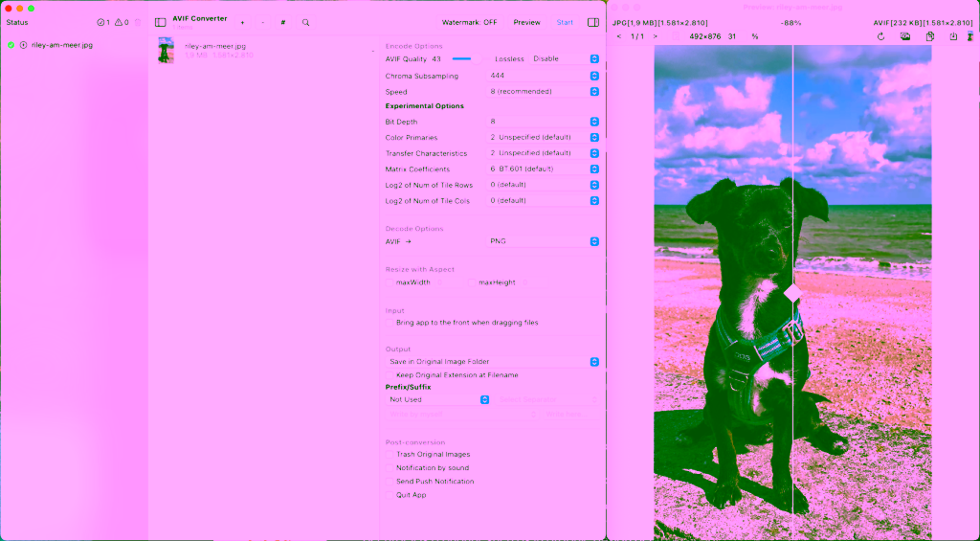Viewport: 980px width, 541px height.
Task: Open the Speed 8 (recommended) dropdown
Action: [543, 91]
